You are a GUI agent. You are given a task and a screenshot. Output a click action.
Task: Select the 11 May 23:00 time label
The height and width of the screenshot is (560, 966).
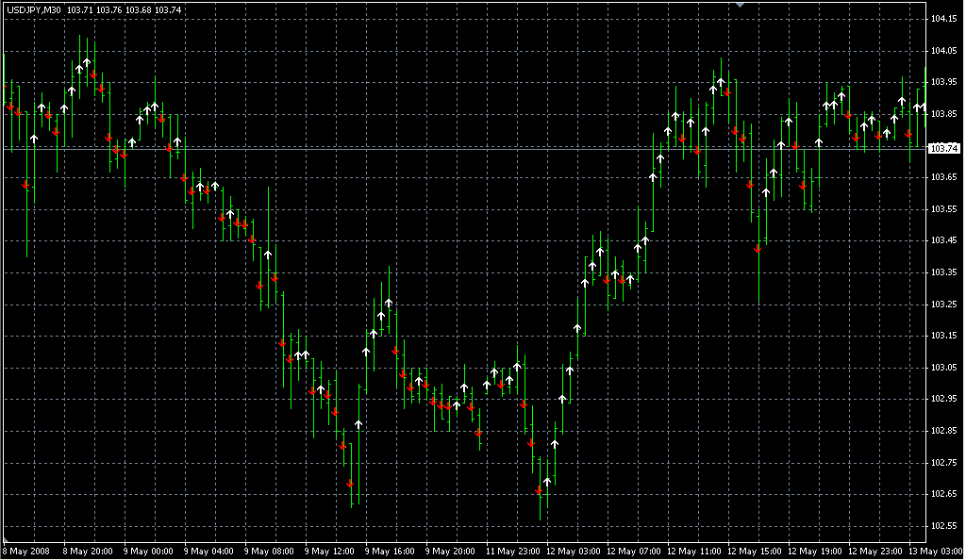510,551
